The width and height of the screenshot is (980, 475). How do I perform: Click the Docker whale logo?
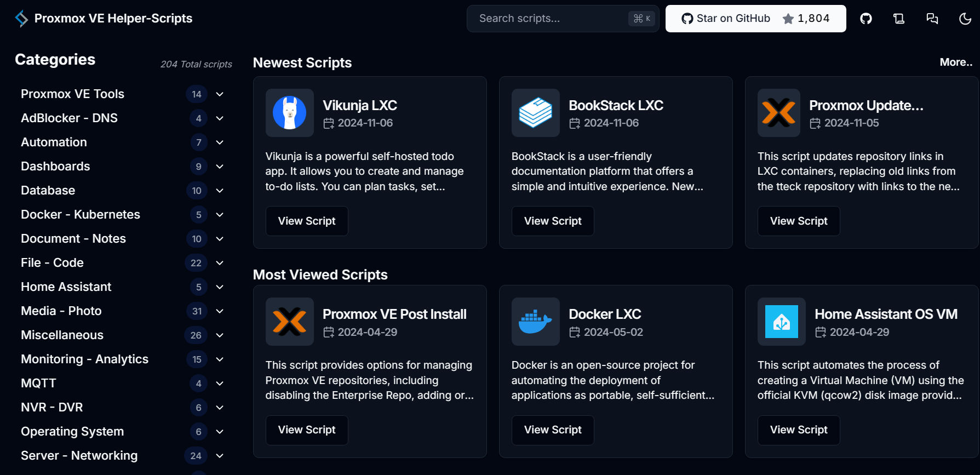[536, 322]
